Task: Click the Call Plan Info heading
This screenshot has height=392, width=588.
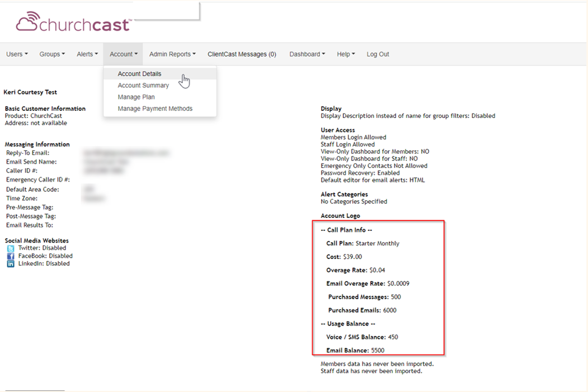Action: click(346, 230)
